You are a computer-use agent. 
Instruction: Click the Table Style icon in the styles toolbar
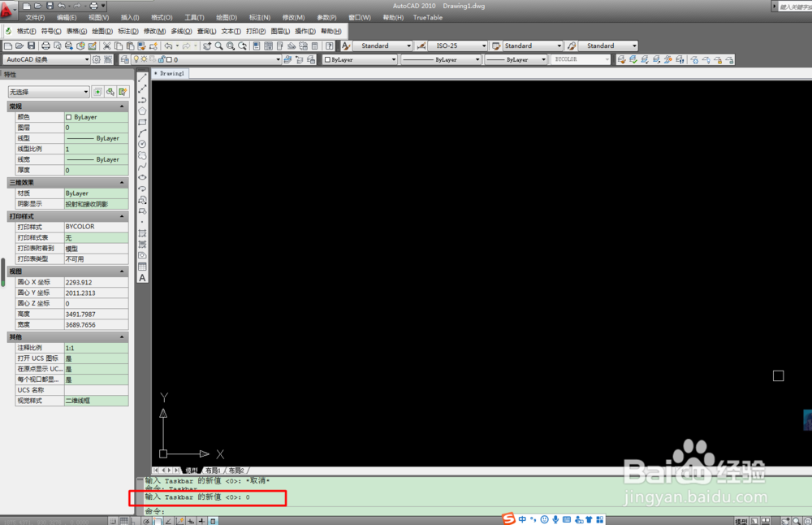pyautogui.click(x=496, y=46)
